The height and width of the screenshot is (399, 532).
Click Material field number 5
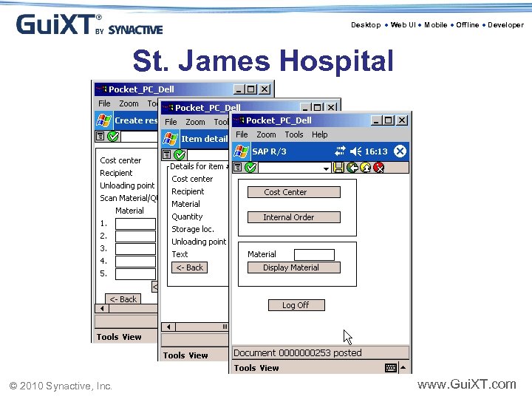[135, 274]
